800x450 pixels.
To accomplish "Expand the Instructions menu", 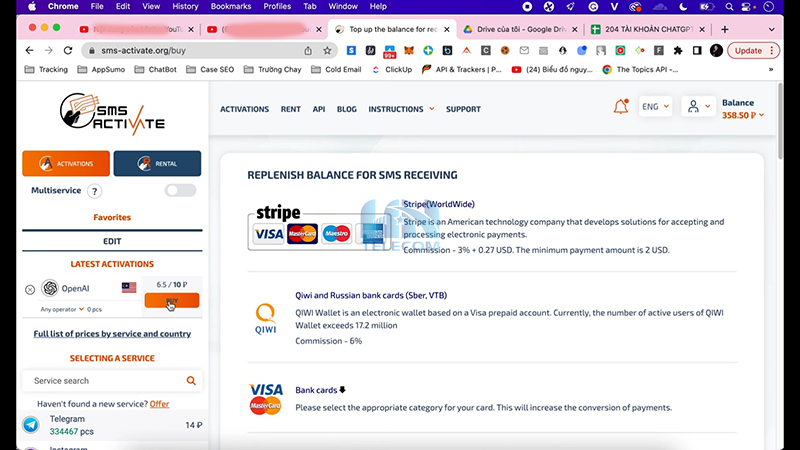I will click(x=400, y=109).
